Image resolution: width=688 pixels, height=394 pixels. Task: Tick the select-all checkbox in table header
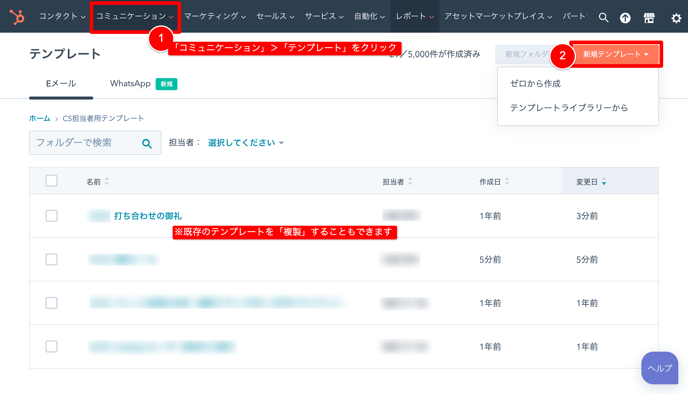(x=51, y=181)
